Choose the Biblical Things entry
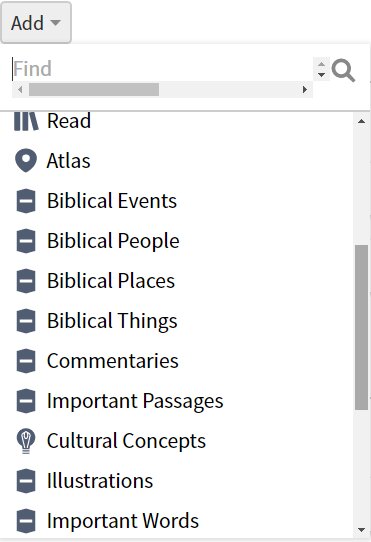 coord(112,321)
